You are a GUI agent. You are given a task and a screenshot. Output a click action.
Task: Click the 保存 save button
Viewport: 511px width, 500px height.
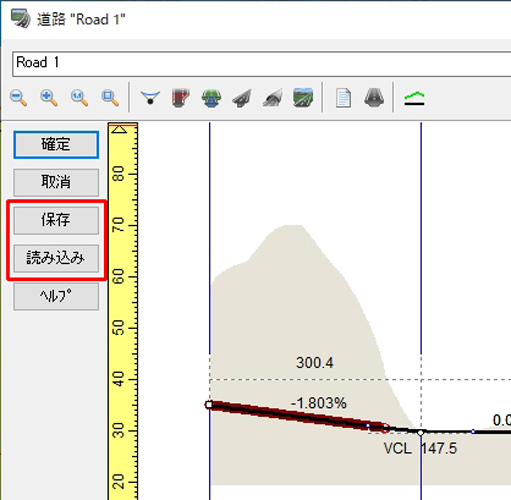pos(56,220)
